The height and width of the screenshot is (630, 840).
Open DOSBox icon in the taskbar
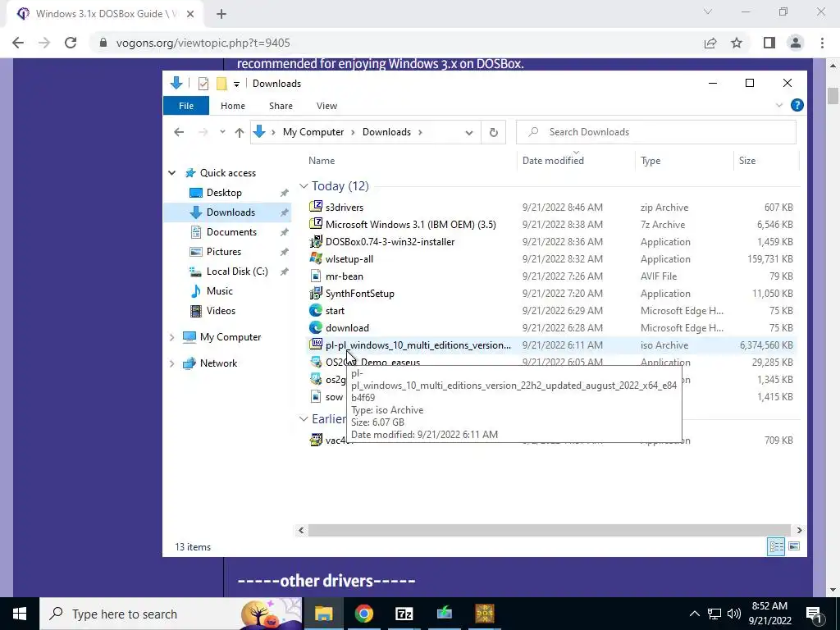pos(484,614)
